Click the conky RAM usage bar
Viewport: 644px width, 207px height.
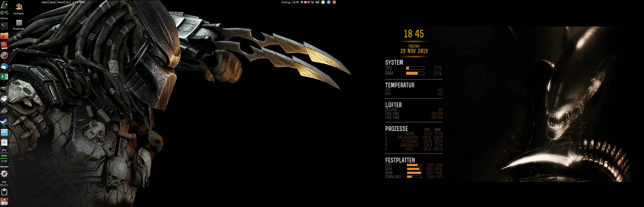point(415,73)
